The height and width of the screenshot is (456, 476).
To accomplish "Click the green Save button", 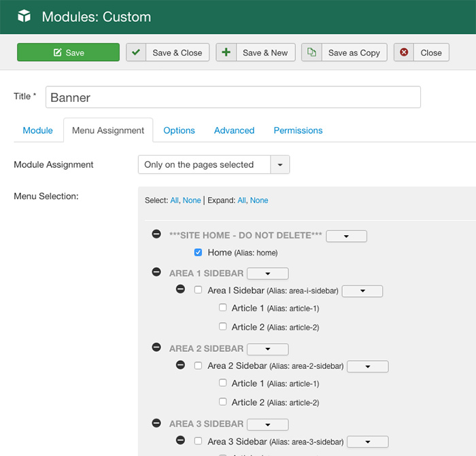I will (x=68, y=52).
